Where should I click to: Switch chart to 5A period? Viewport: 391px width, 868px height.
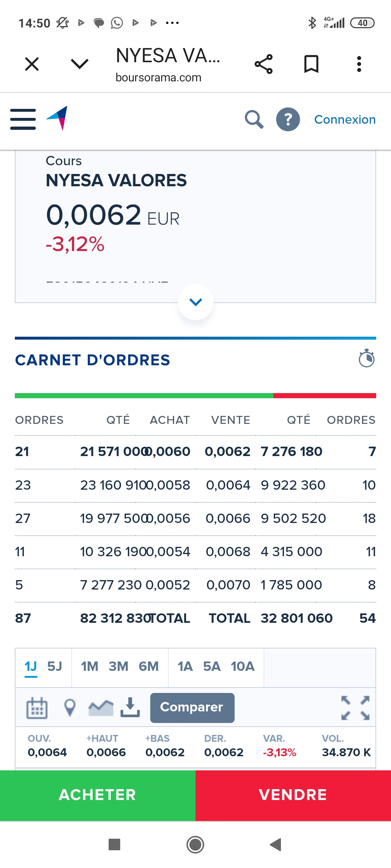tap(212, 666)
